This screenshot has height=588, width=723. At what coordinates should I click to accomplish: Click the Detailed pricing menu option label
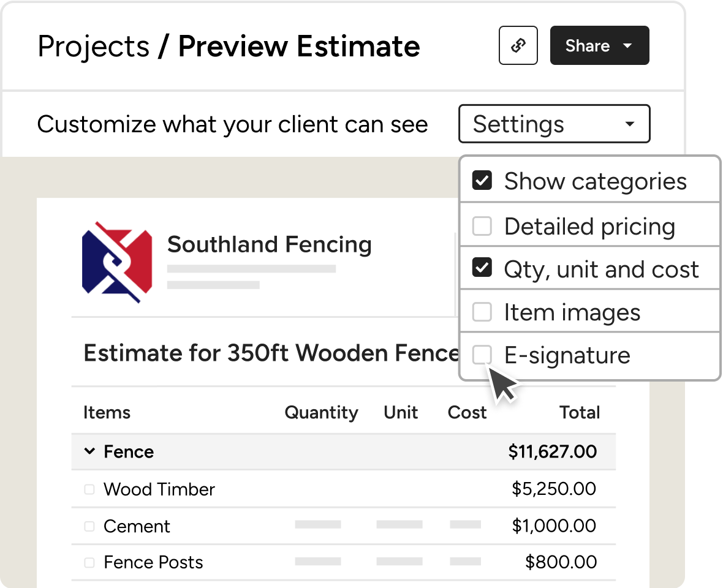coord(589,227)
